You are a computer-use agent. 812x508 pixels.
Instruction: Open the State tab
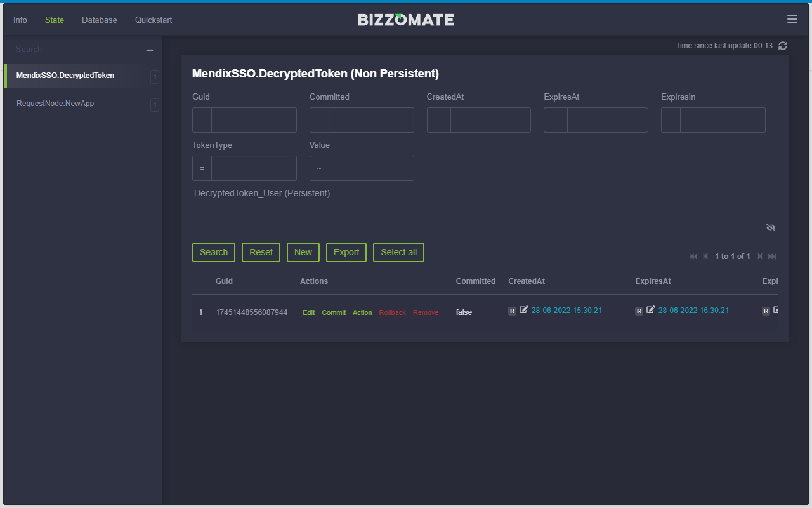pos(55,20)
